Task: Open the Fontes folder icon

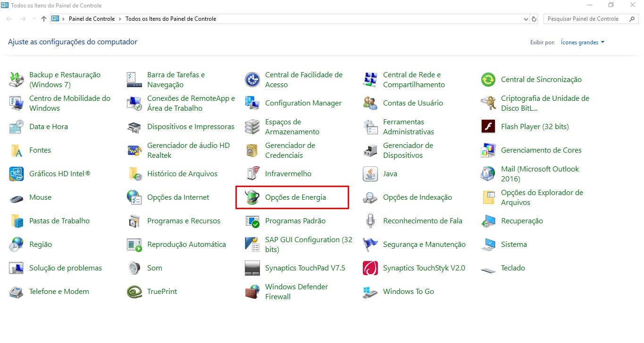Action: point(17,150)
